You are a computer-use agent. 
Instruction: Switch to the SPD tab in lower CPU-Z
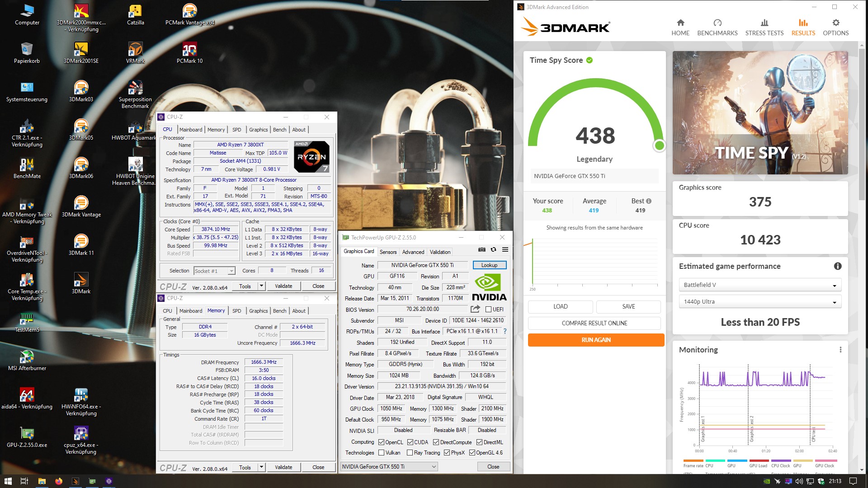click(237, 311)
